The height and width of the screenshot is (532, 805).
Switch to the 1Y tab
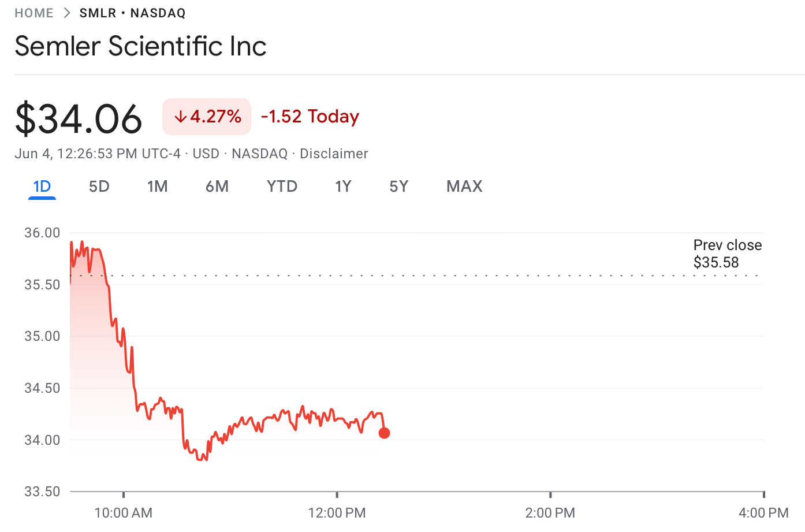point(343,187)
